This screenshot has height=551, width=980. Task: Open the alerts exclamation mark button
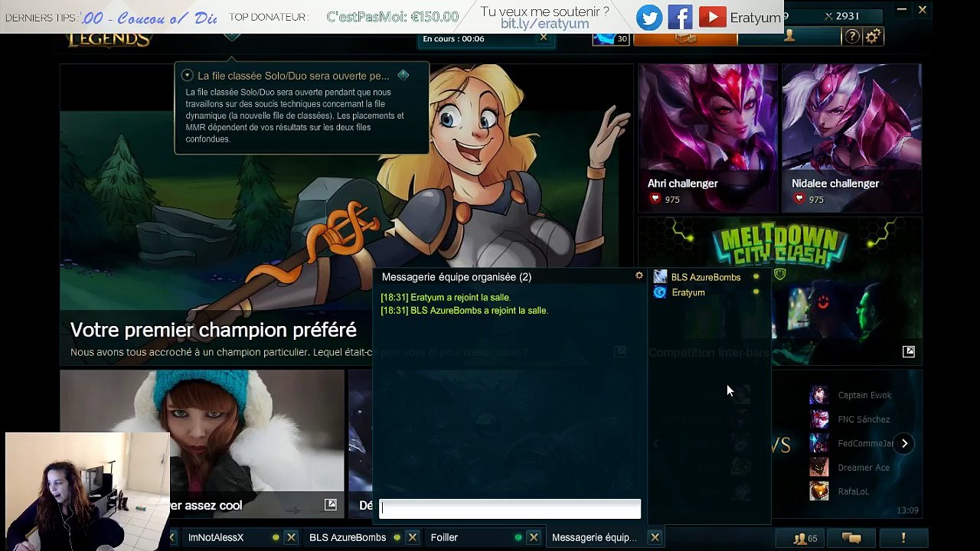903,538
